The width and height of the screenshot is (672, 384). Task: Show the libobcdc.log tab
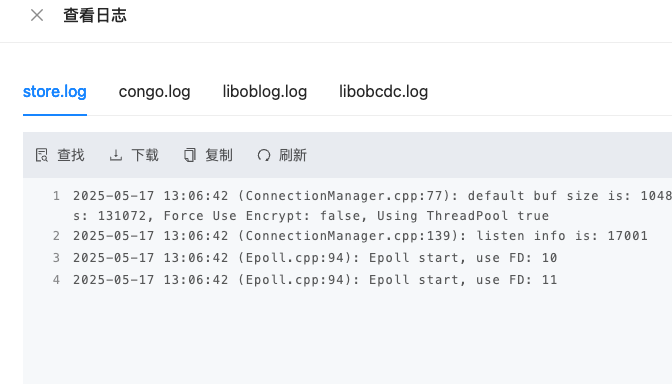point(384,92)
